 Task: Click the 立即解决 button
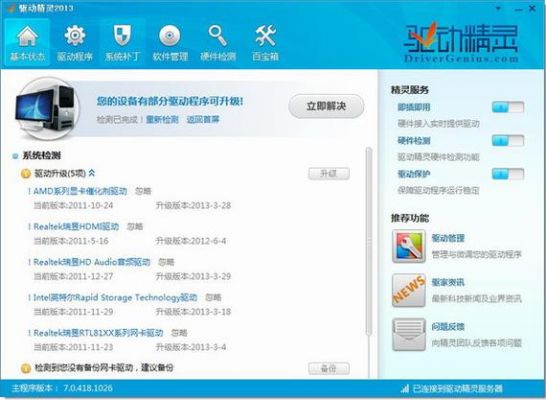(x=326, y=106)
